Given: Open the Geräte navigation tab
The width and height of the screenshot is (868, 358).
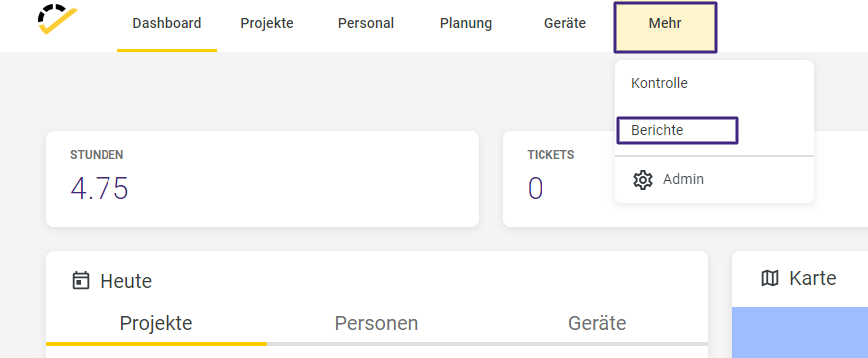Looking at the screenshot, I should [565, 23].
